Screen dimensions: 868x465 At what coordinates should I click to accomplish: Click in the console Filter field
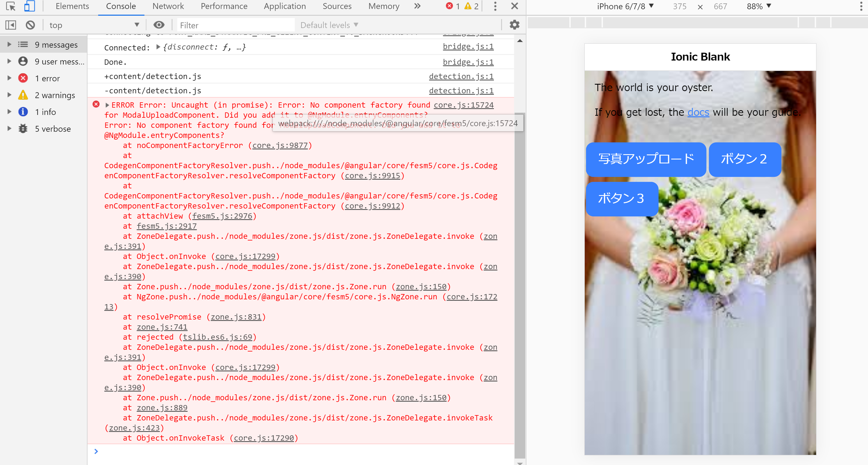[235, 25]
